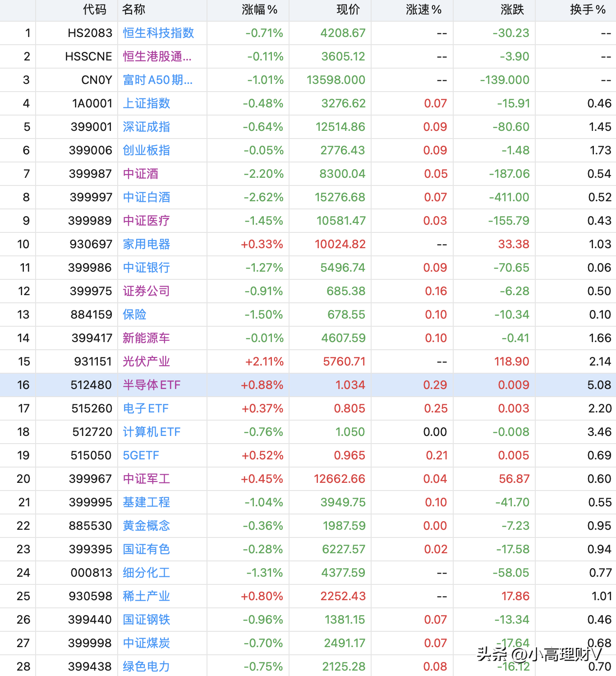Select code HSSCNE cell
Image resolution: width=616 pixels, height=676 pixels.
88,56
